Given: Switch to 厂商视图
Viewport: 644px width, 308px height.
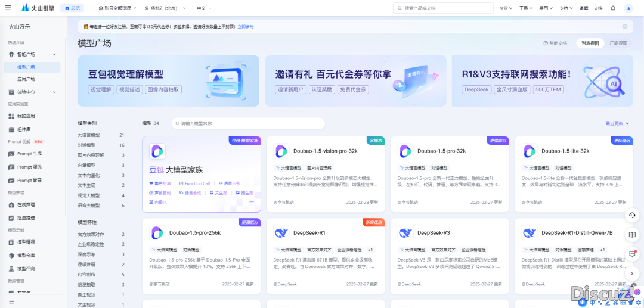Looking at the screenshot, I should click(618, 43).
